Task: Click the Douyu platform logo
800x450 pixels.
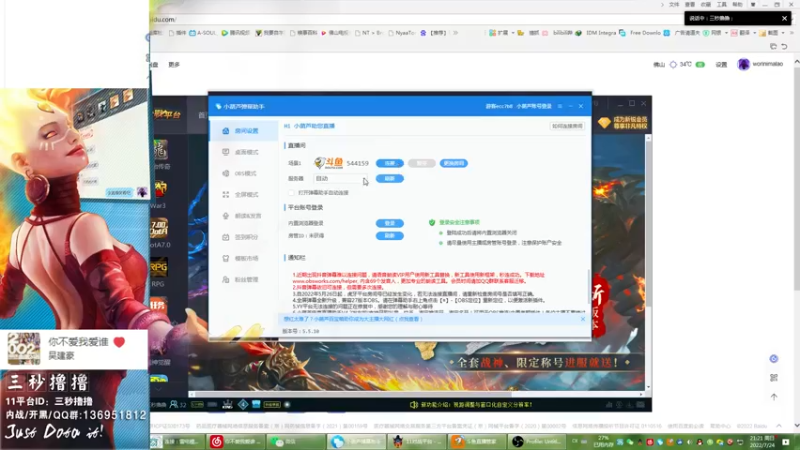Action: tap(328, 163)
